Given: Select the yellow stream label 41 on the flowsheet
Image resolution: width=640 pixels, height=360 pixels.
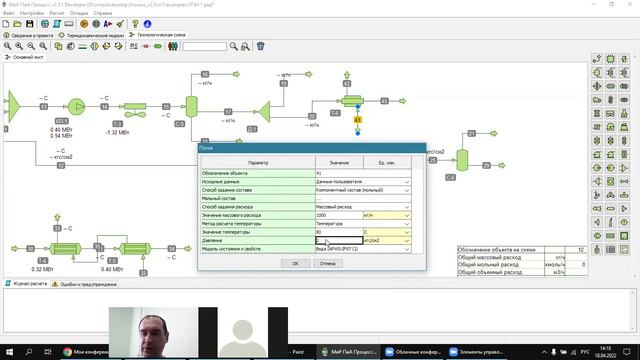Looking at the screenshot, I should (x=358, y=120).
